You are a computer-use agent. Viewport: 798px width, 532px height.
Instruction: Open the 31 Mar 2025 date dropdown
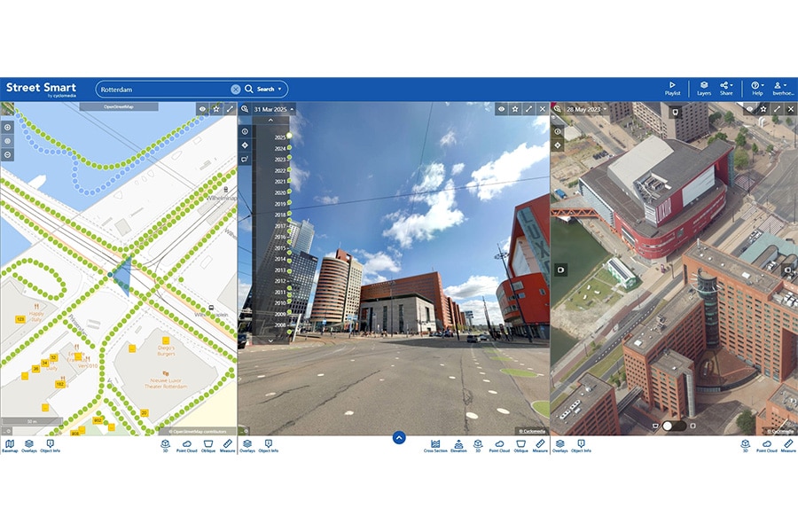274,109
